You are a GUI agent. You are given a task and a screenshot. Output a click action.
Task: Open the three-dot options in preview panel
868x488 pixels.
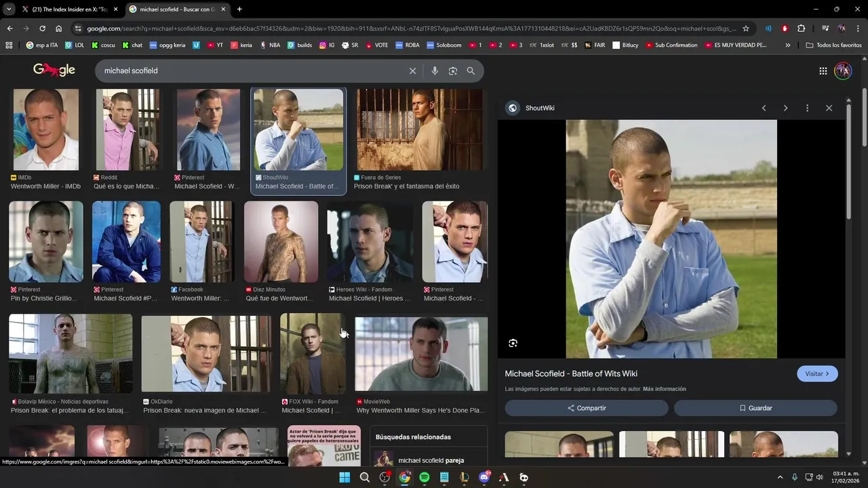point(807,108)
